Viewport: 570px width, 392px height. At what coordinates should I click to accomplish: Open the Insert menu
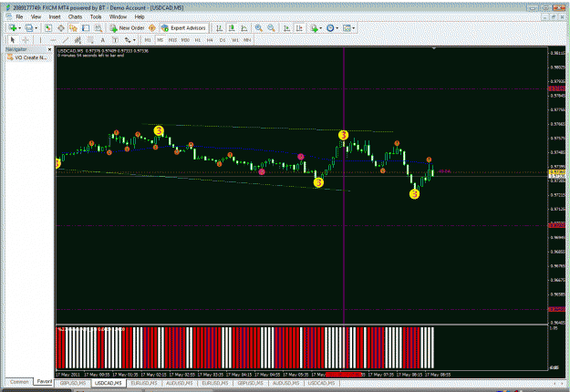point(55,16)
